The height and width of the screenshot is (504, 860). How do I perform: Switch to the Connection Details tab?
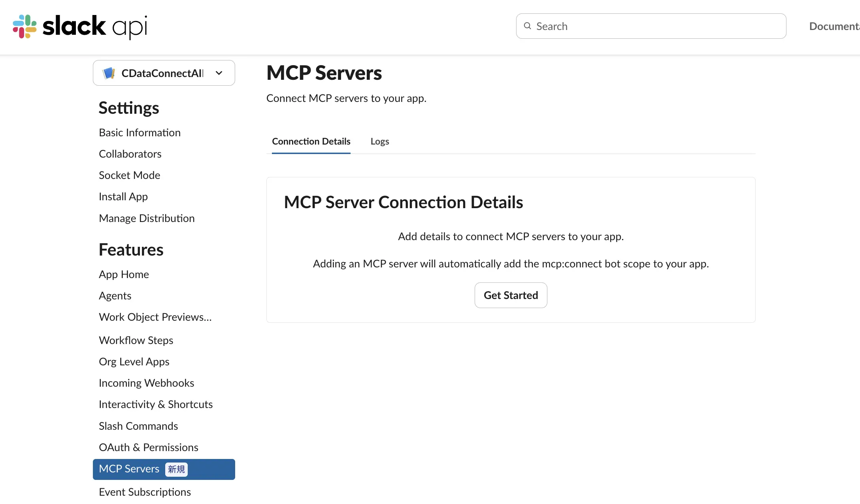pyautogui.click(x=311, y=141)
